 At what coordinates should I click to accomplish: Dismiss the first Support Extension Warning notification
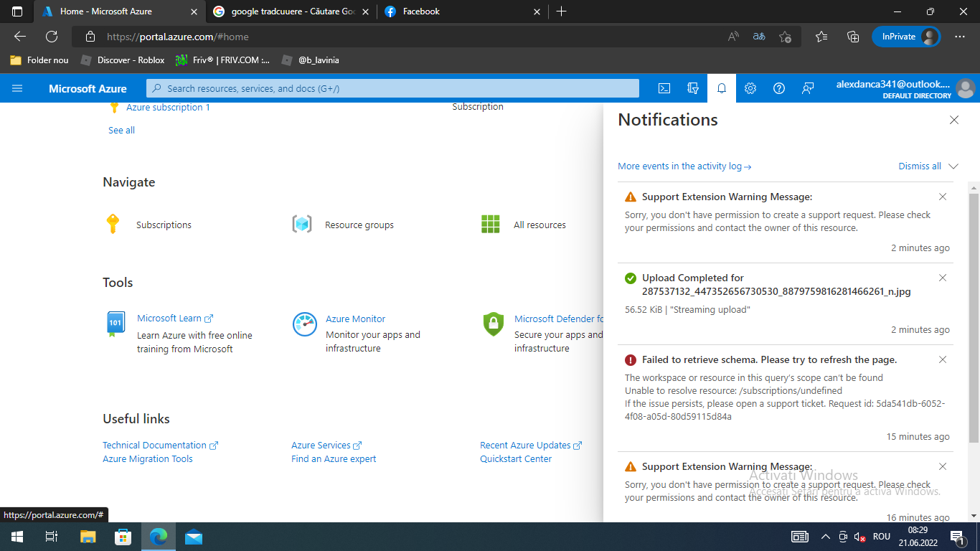(x=943, y=197)
